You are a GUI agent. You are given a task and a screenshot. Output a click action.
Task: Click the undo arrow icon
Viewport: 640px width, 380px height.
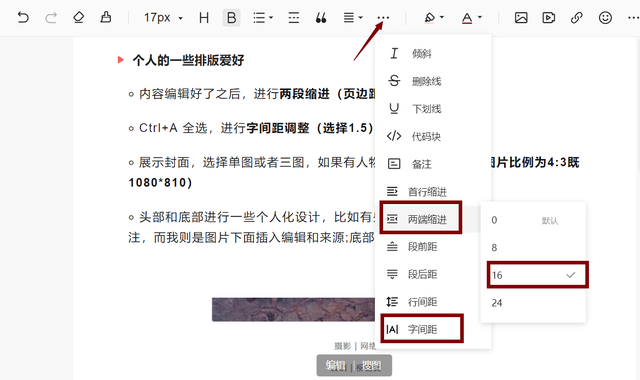(23, 18)
